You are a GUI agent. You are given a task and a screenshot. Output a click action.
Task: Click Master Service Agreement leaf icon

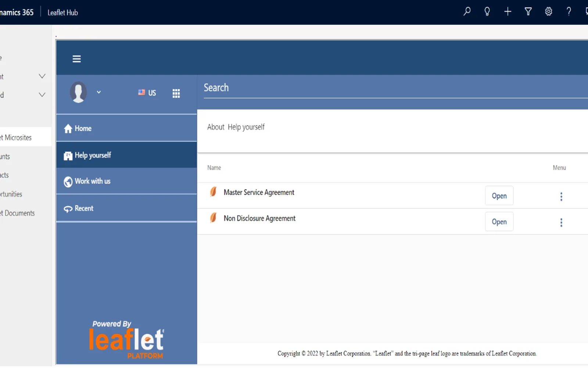point(213,192)
